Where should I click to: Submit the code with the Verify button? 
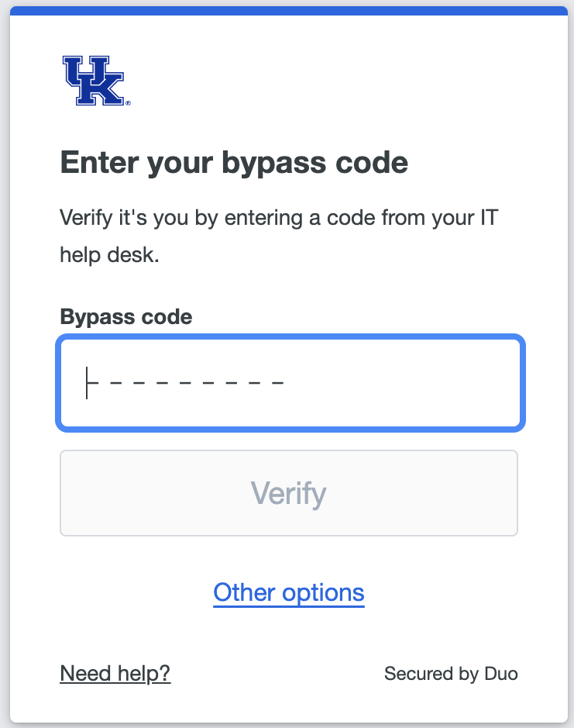click(x=289, y=493)
